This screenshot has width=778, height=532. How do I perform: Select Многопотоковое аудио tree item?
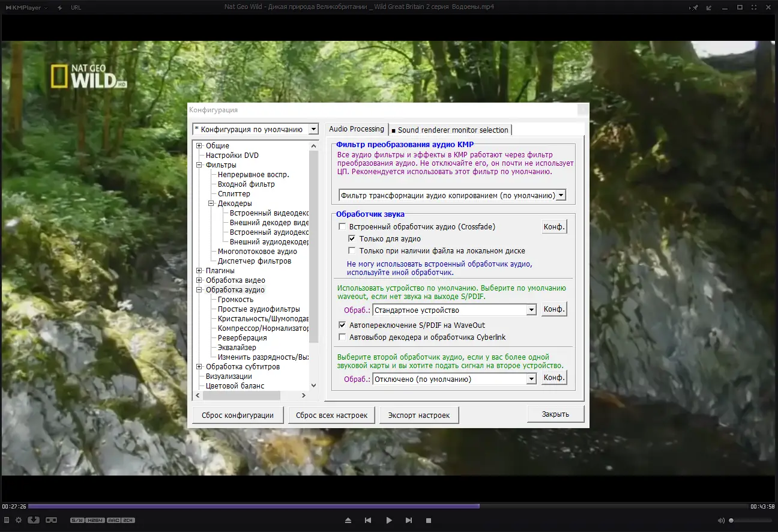(258, 252)
